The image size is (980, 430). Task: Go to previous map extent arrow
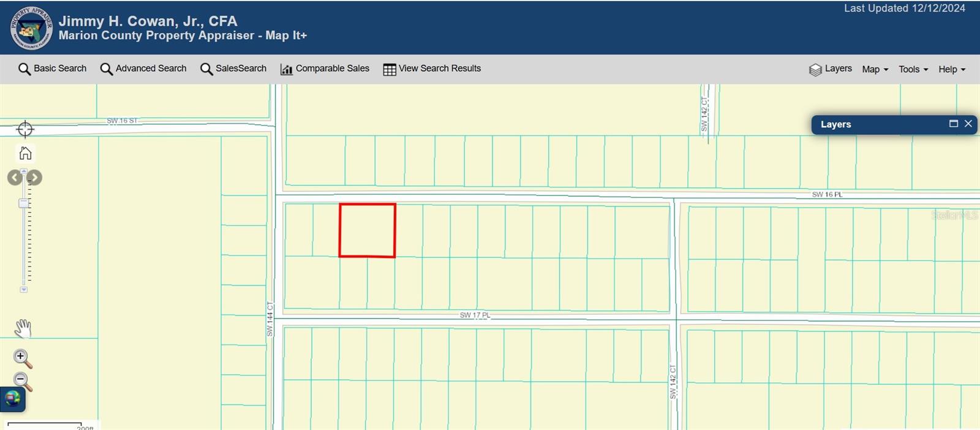[x=14, y=178]
